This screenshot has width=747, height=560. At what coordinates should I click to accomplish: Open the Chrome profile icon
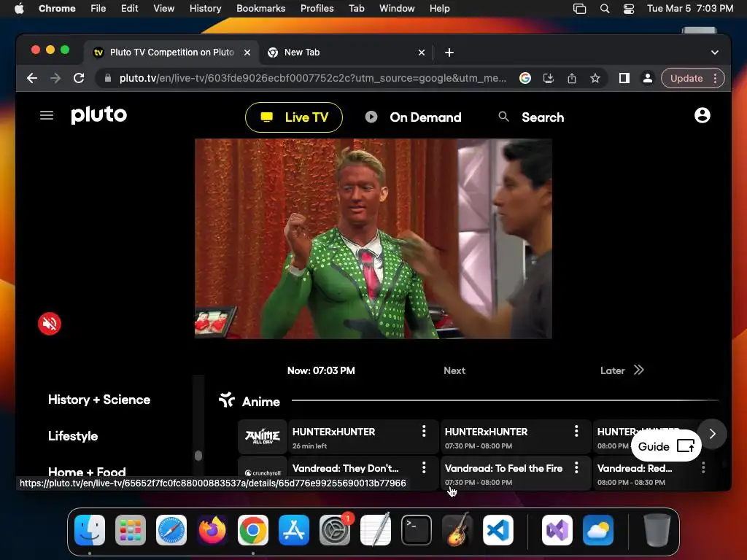pos(648,78)
